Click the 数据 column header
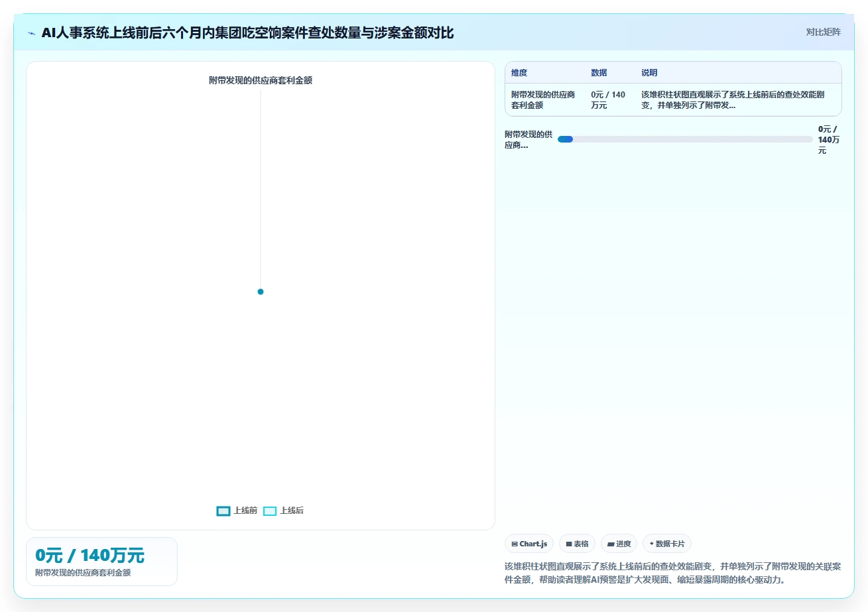The height and width of the screenshot is (612, 868). pos(599,73)
